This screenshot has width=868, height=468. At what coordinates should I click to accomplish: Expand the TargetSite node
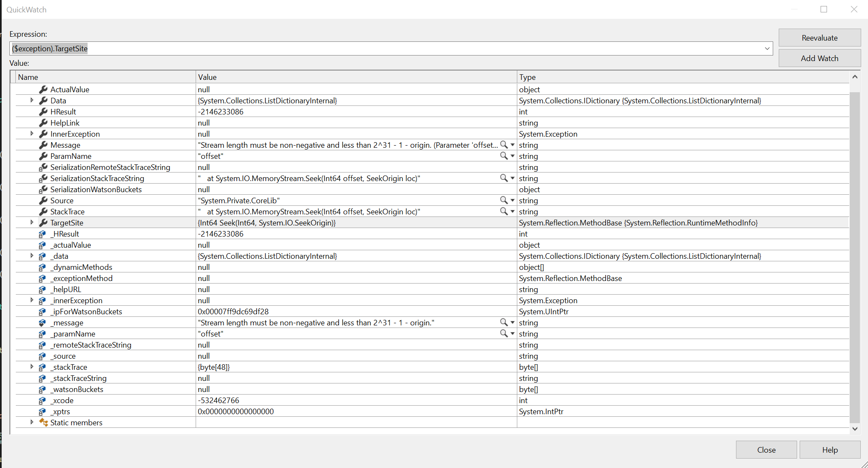(32, 222)
